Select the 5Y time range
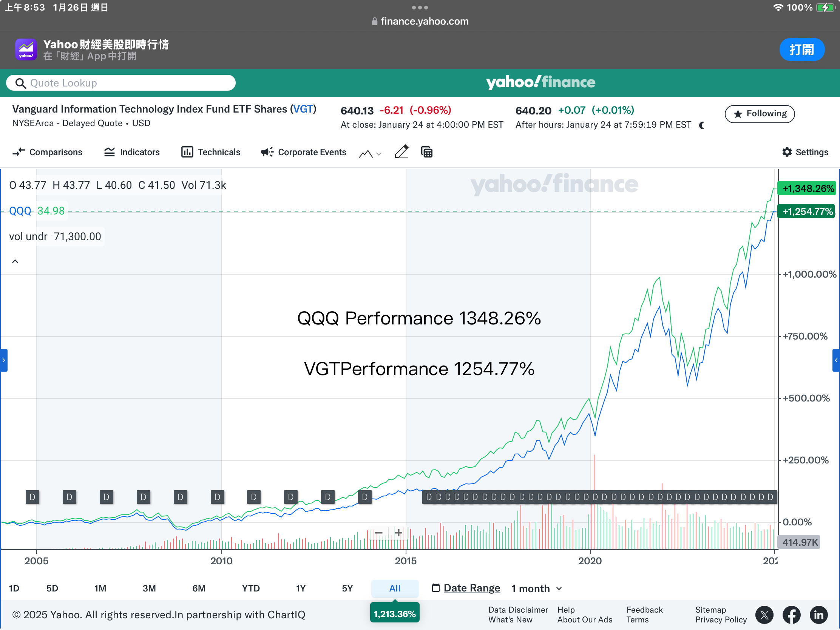This screenshot has width=840, height=630. pyautogui.click(x=347, y=588)
